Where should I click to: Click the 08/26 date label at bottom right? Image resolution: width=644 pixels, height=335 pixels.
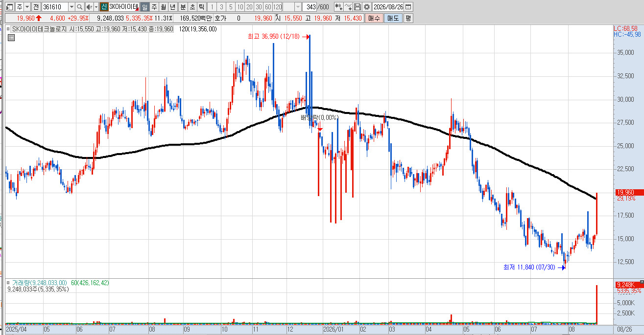coord(624,330)
